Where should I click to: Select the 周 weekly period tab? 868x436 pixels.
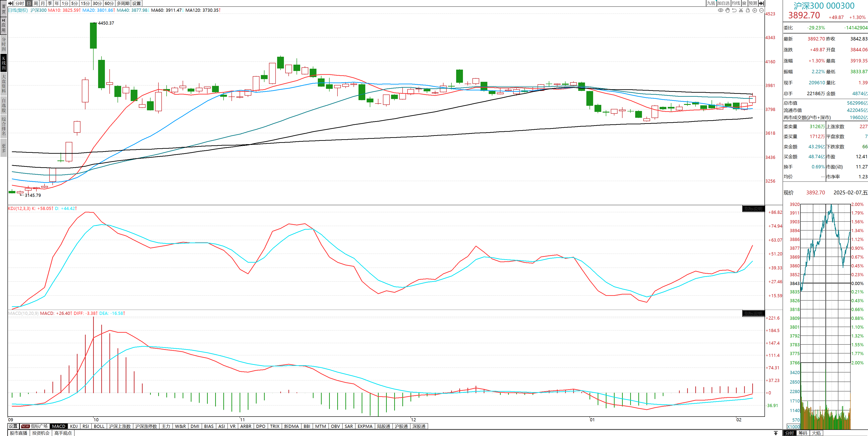point(36,3)
